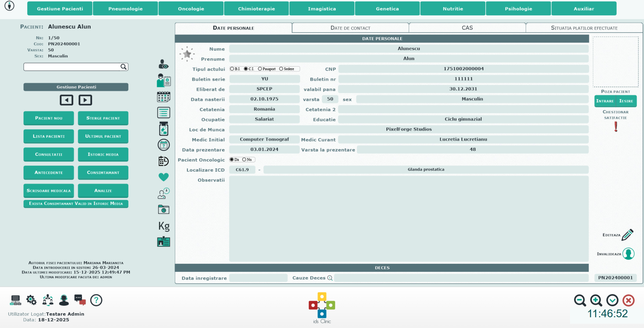Click the star favorite icon beside Nume

click(x=187, y=54)
